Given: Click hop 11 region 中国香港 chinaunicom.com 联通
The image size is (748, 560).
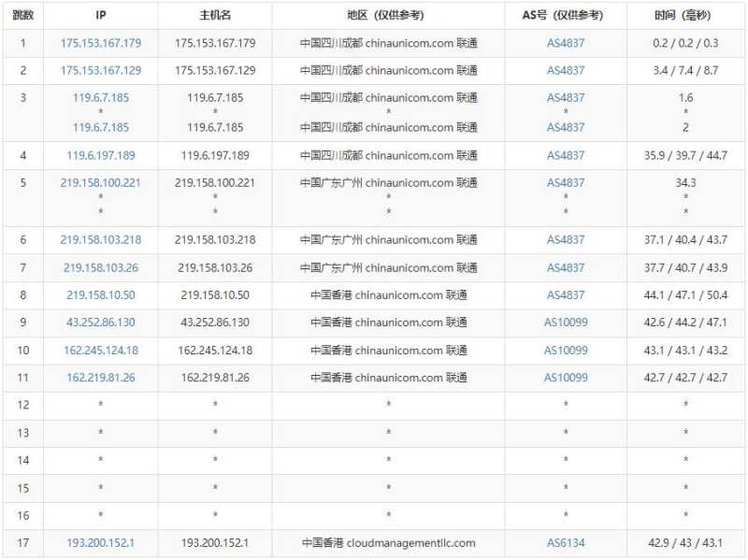Looking at the screenshot, I should [x=389, y=378].
